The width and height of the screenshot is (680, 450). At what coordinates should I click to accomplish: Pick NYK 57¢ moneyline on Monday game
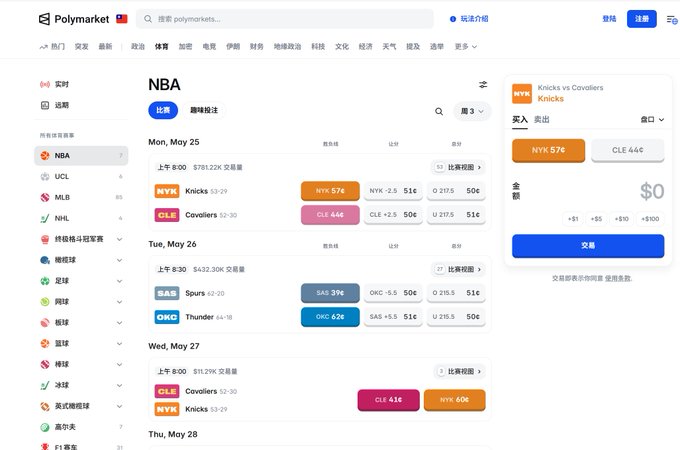coord(330,191)
